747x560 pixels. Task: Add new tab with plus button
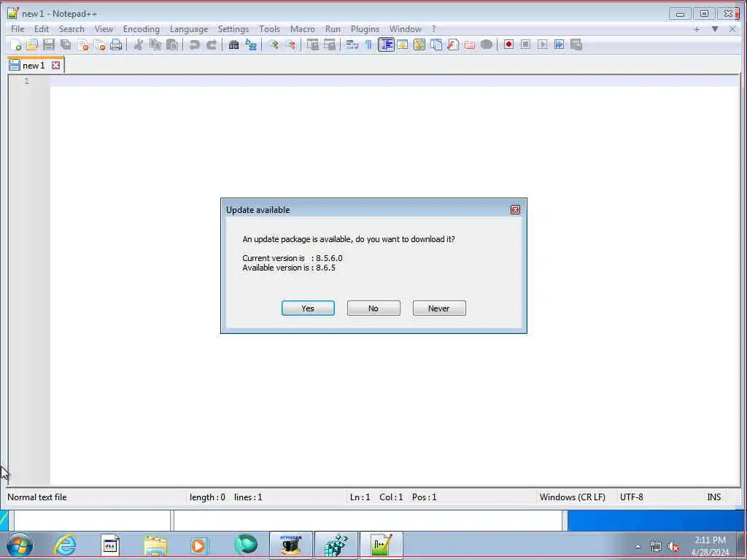point(697,29)
